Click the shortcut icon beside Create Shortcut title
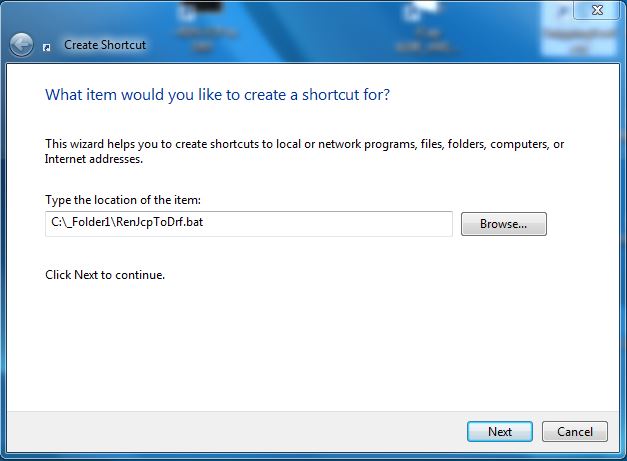 pos(47,48)
